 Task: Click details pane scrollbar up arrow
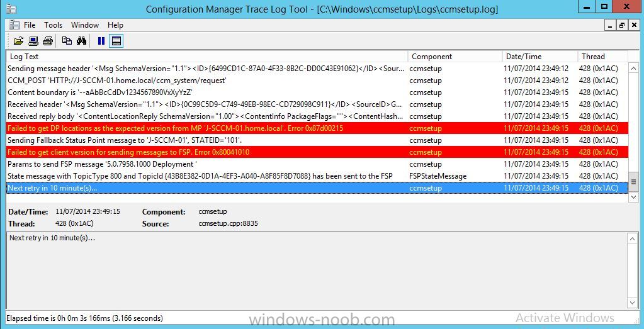tap(633, 238)
